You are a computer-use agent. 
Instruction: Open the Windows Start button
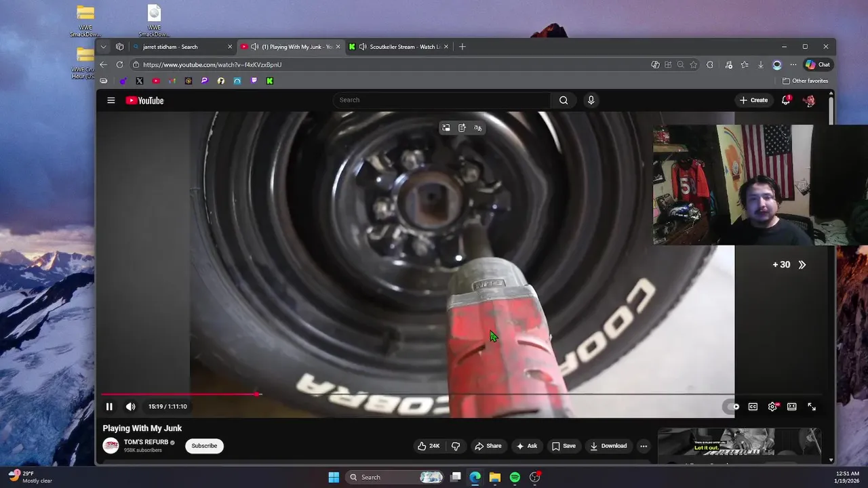pyautogui.click(x=334, y=477)
